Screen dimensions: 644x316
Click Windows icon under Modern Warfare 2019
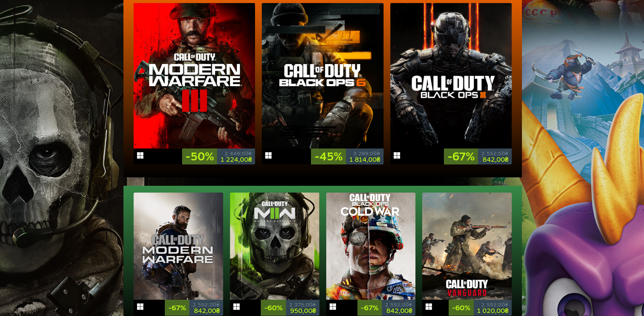(x=140, y=307)
